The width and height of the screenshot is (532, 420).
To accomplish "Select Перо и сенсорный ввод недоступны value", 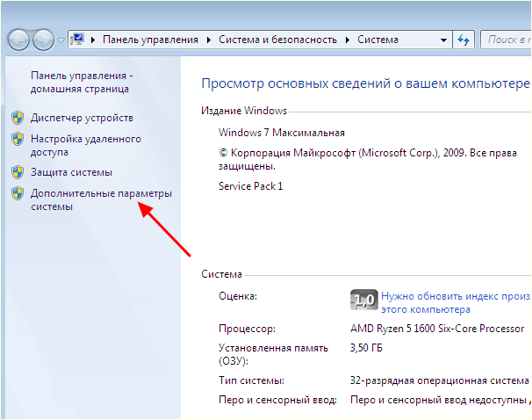I will click(440, 400).
